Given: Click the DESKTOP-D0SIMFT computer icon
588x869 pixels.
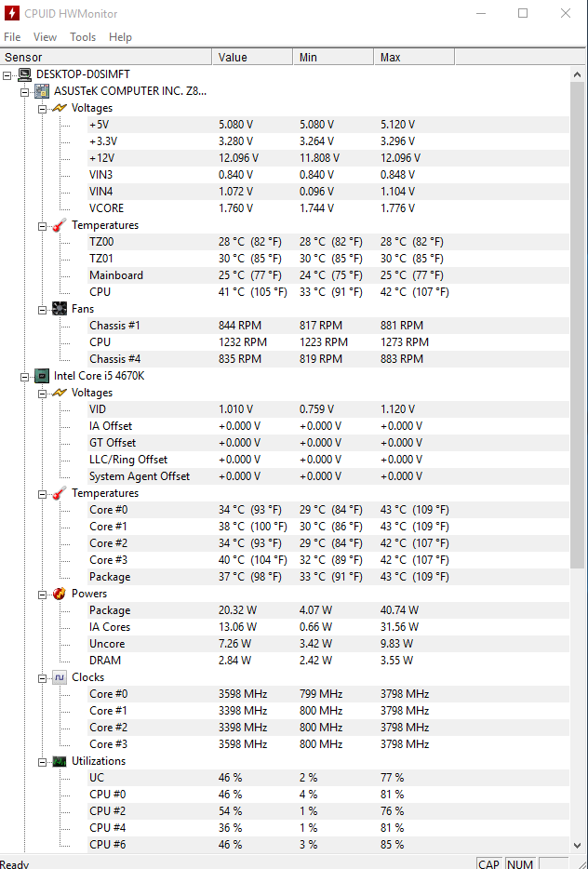Looking at the screenshot, I should coord(24,74).
